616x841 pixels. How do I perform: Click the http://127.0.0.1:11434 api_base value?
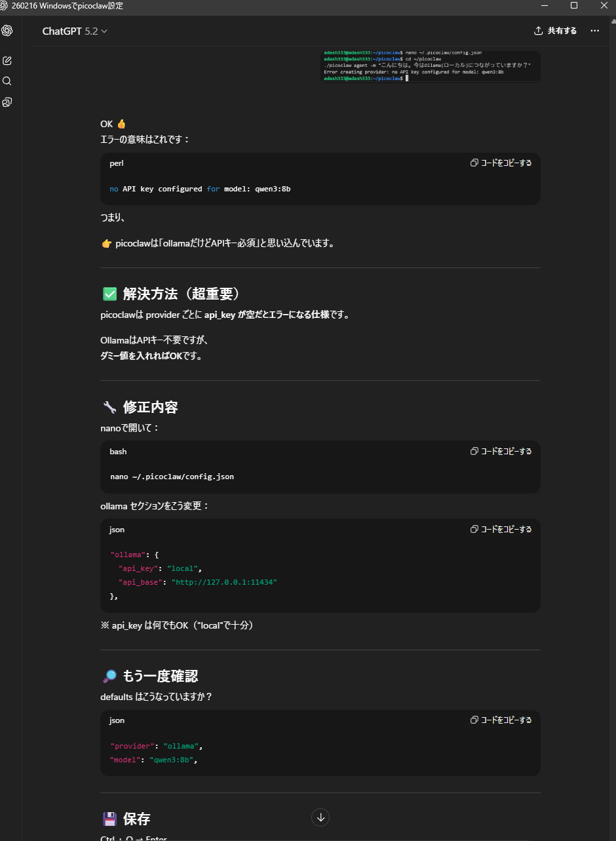[x=224, y=582]
